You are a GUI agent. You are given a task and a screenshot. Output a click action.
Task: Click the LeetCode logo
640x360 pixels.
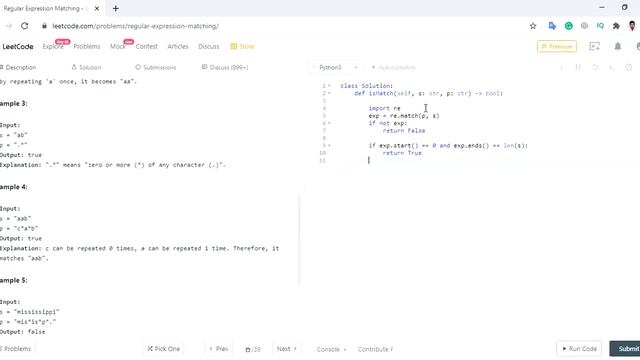click(18, 47)
